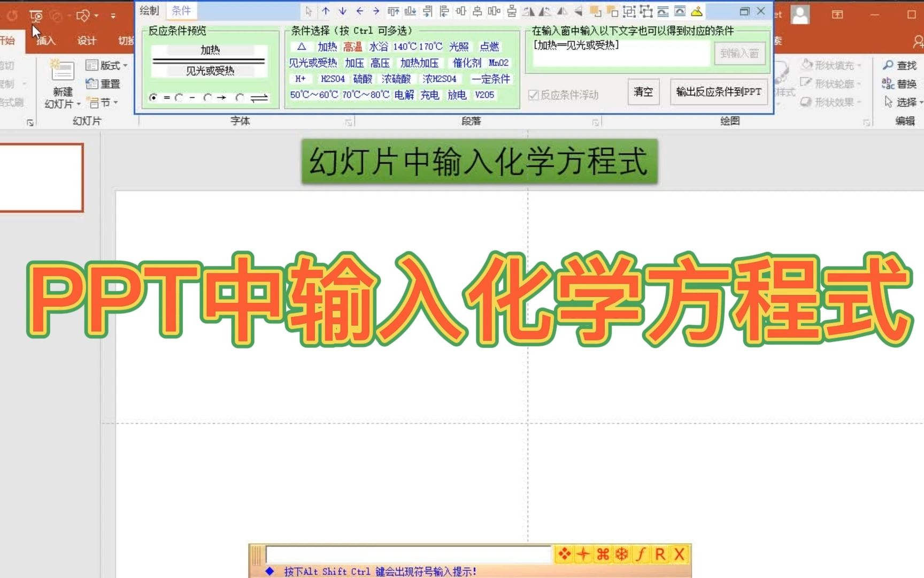Switch to the 绘制 tab

(149, 10)
